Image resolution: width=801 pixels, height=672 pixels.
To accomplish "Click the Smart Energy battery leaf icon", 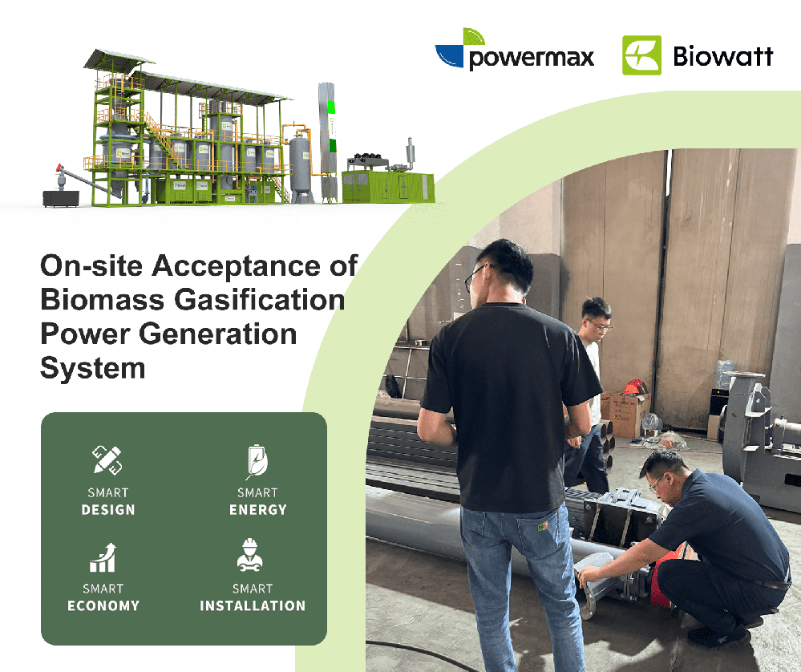I will [x=257, y=462].
